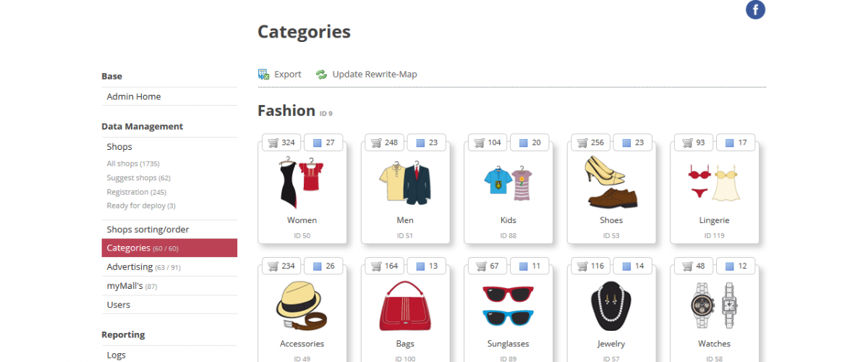Click the Women shop count badge 324

click(281, 143)
